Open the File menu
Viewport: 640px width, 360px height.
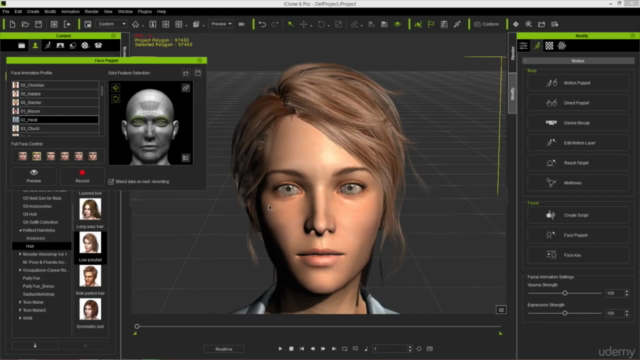(x=6, y=12)
